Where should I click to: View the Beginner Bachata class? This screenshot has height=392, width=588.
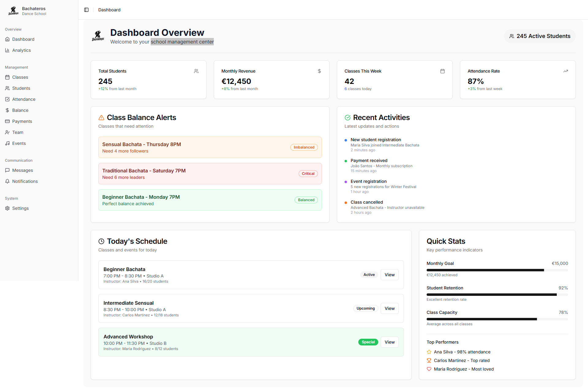pyautogui.click(x=389, y=275)
